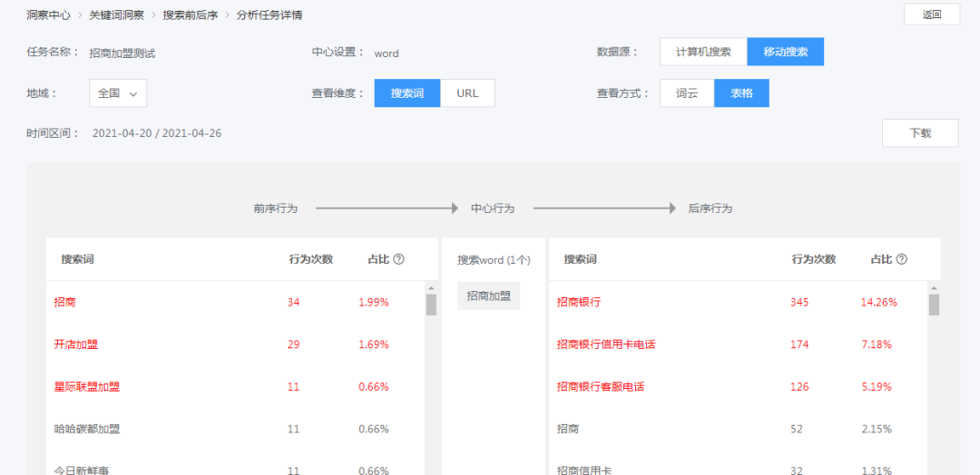Click 招商信用卡 search term

coord(584,470)
